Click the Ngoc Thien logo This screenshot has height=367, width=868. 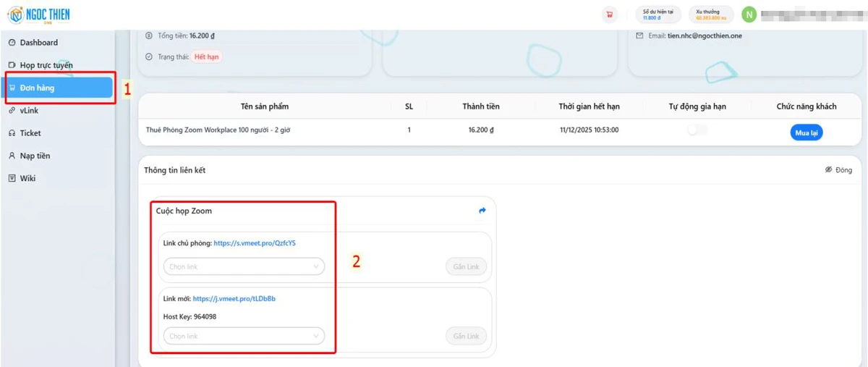click(39, 14)
